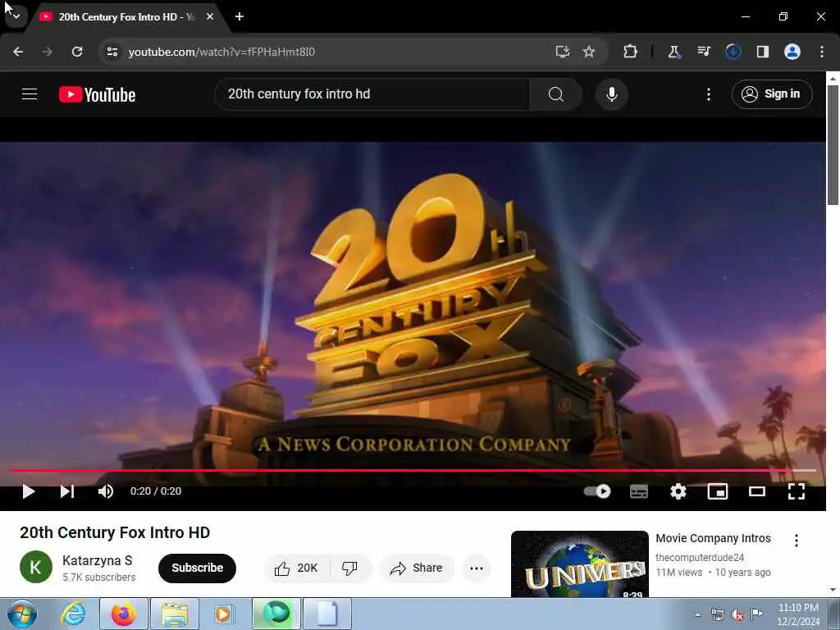Mute the video volume
840x630 pixels.
click(x=106, y=491)
